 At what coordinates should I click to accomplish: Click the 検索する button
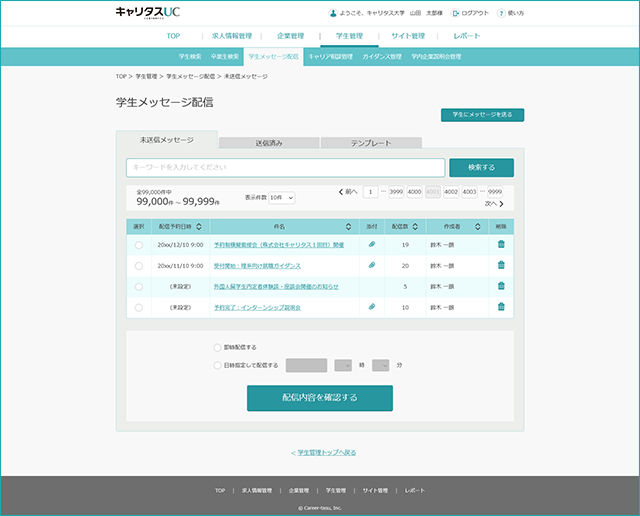pyautogui.click(x=482, y=167)
